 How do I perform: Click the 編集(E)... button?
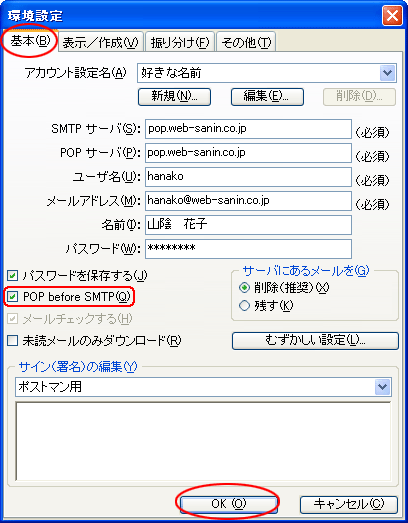tap(267, 97)
